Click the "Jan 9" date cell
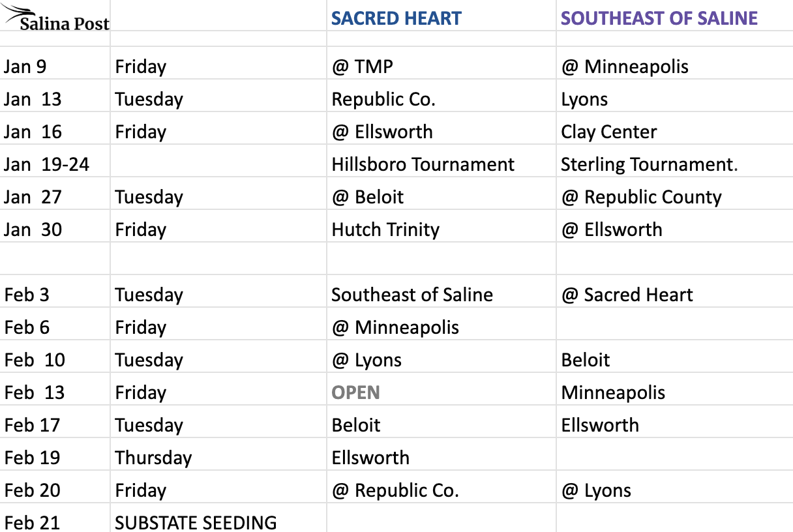 tap(25, 66)
